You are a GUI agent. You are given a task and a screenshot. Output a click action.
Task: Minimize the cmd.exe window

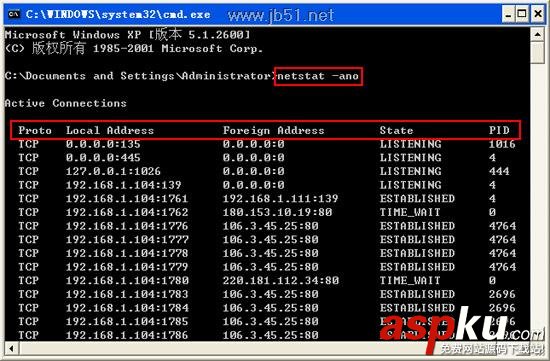click(x=508, y=14)
